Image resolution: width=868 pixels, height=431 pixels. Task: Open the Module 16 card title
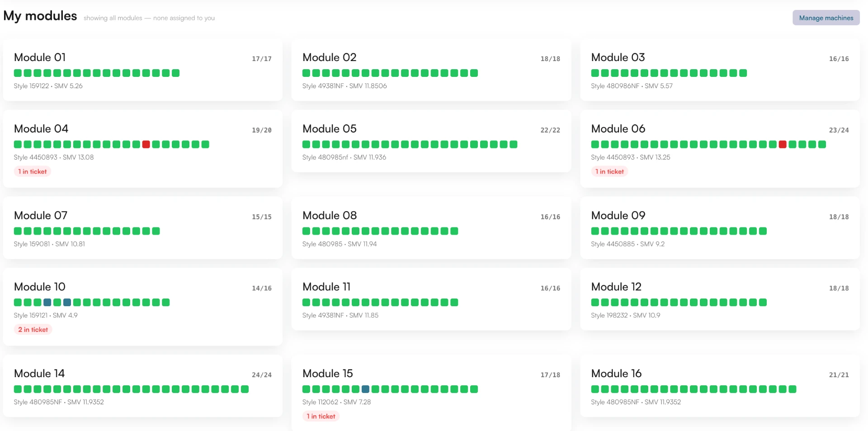coord(616,374)
